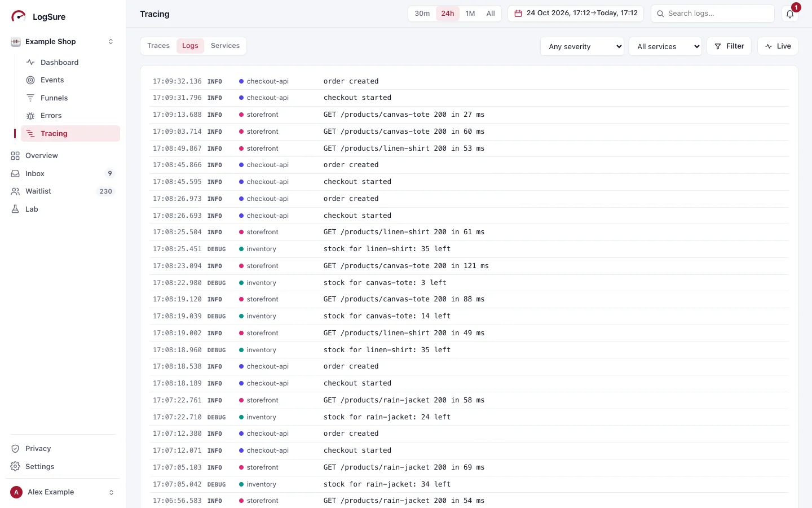Click the Inbox tray icon
Screen dimensions: 812x508
15,174
